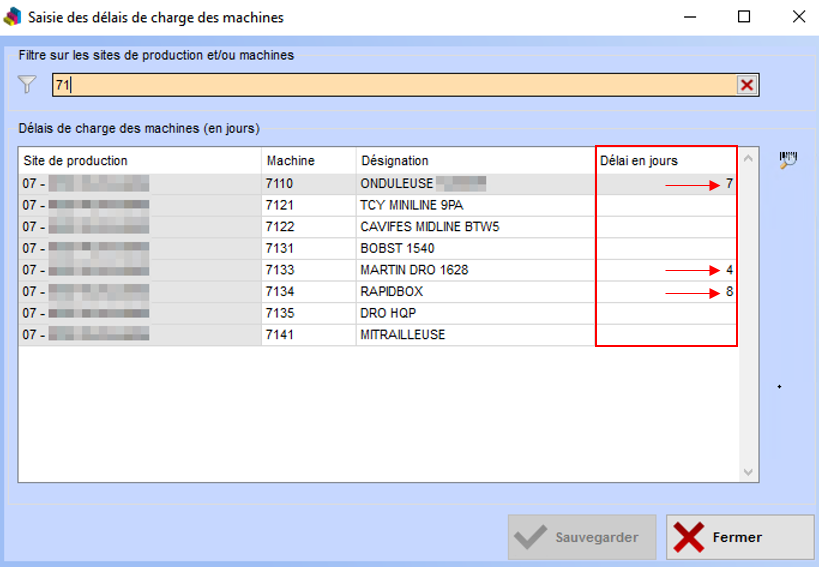This screenshot has width=819, height=567.
Task: Select machine 7122 CAVIFES MIDLINE BTW5 row
Action: 430,227
